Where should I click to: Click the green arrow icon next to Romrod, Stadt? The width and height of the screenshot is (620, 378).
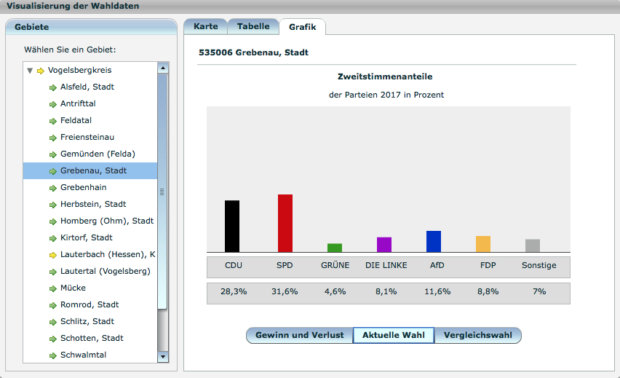[x=53, y=305]
